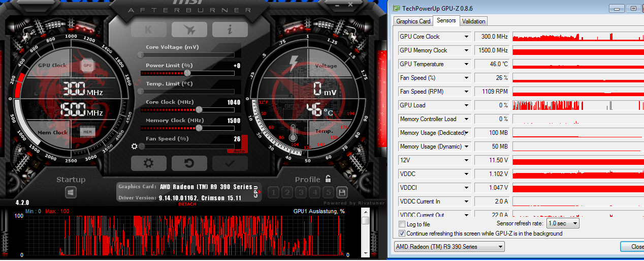Open the Memory Usage (Dynamic) dropdown

click(x=466, y=147)
